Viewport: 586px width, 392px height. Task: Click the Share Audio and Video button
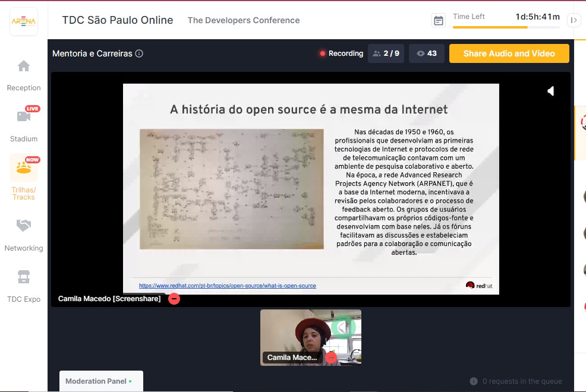[509, 53]
